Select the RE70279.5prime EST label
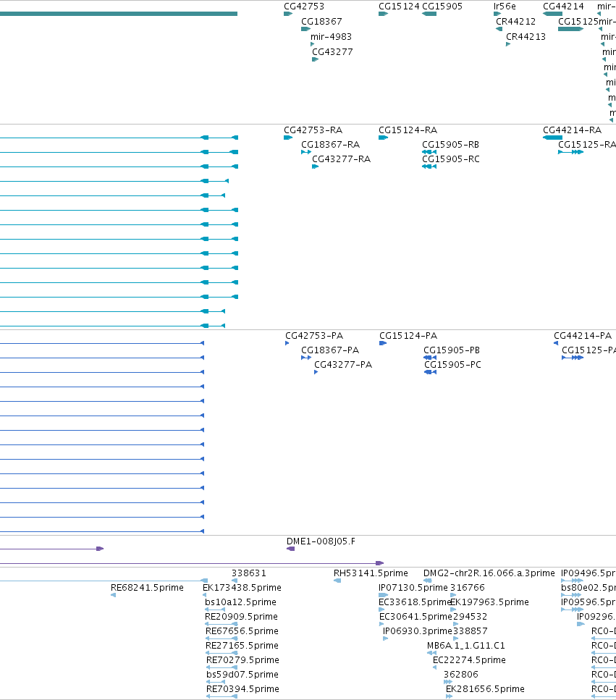The height and width of the screenshot is (700, 616). (242, 660)
